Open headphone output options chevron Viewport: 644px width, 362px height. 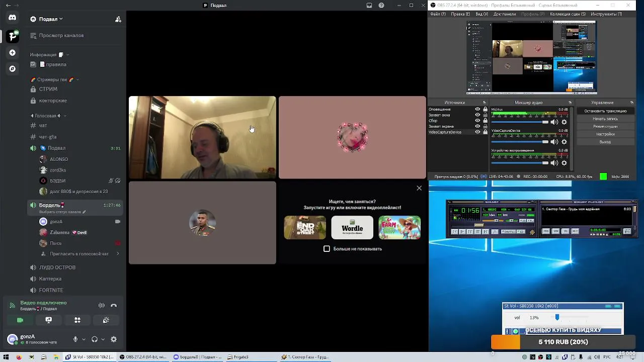pos(103,339)
